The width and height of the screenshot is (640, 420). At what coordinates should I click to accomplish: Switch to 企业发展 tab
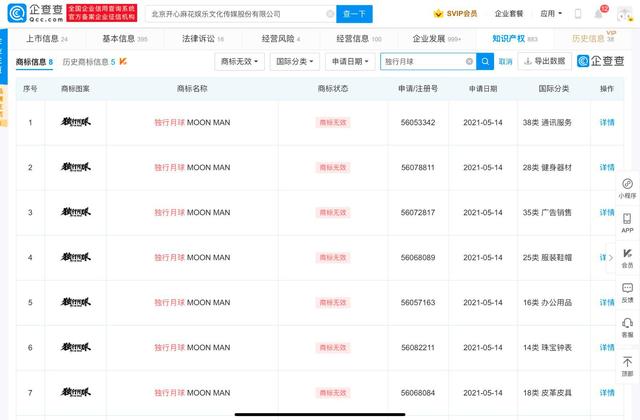pos(436,39)
